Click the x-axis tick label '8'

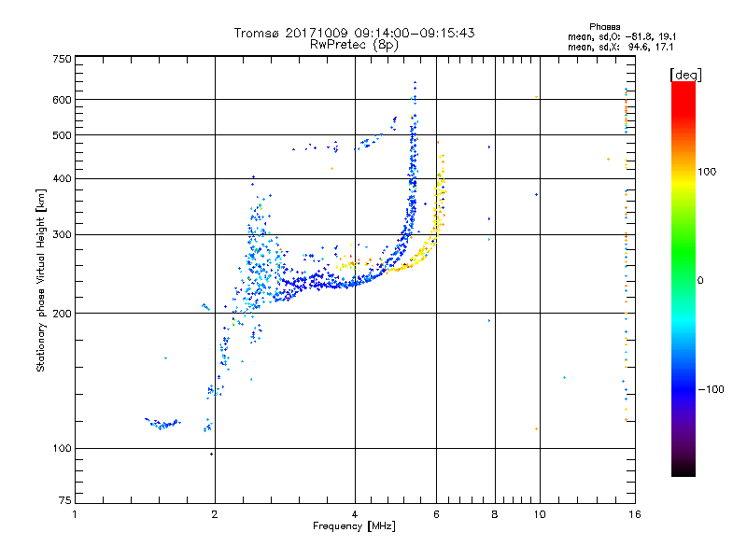click(x=495, y=514)
